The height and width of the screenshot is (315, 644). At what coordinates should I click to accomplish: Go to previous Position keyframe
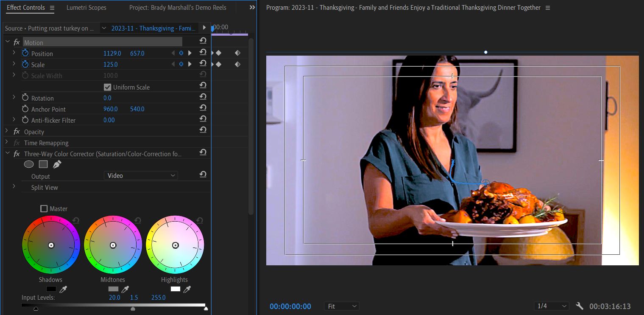tap(173, 53)
